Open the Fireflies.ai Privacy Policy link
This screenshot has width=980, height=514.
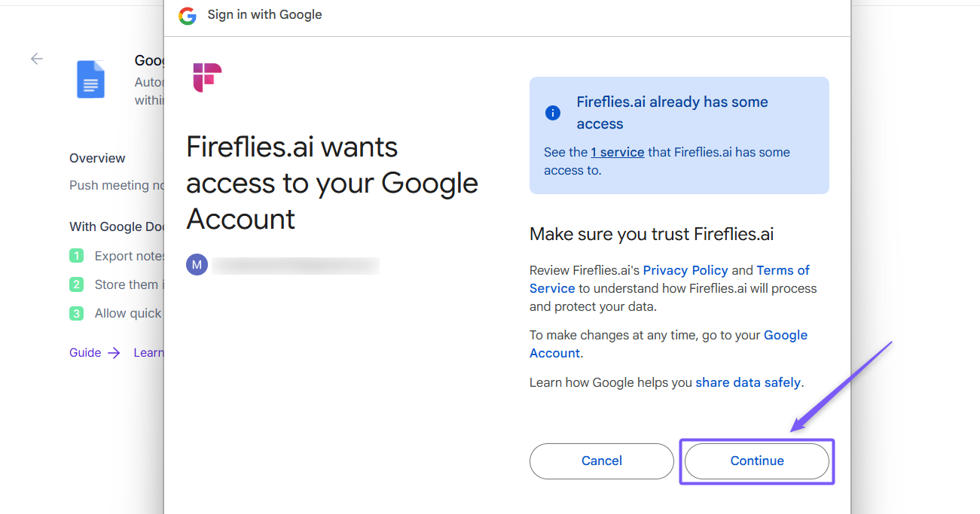[685, 270]
